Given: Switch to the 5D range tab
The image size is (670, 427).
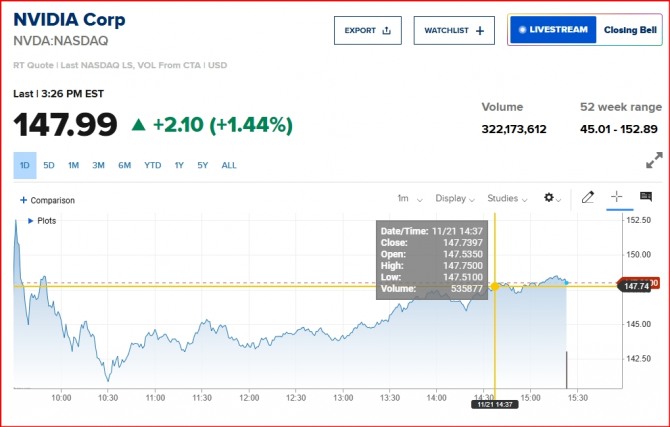Looking at the screenshot, I should click(x=49, y=165).
